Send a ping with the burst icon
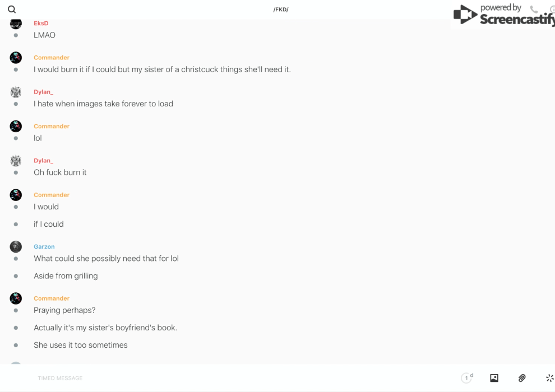Screen dimensions: 555x392 549,378
